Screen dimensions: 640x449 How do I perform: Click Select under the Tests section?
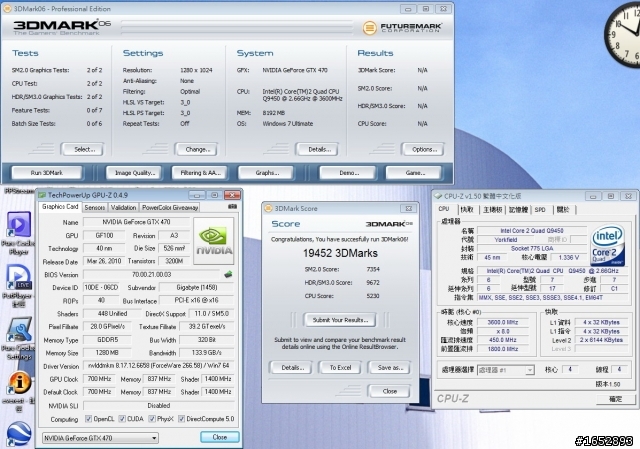coord(84,149)
